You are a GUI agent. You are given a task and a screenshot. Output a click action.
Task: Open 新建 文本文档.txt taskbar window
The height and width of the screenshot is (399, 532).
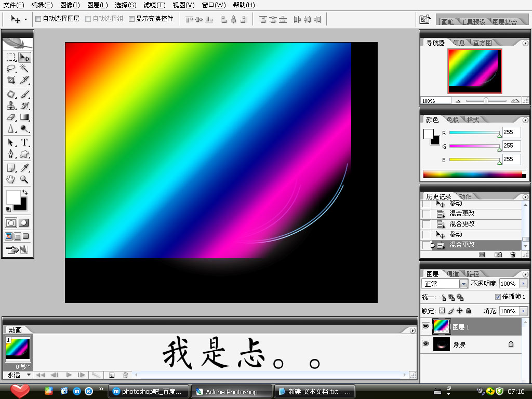tap(315, 392)
